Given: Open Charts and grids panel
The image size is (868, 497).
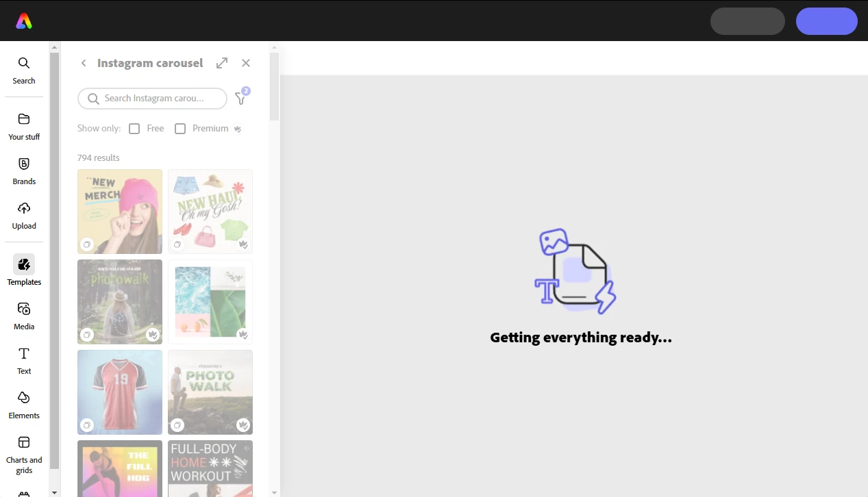Looking at the screenshot, I should (x=24, y=455).
